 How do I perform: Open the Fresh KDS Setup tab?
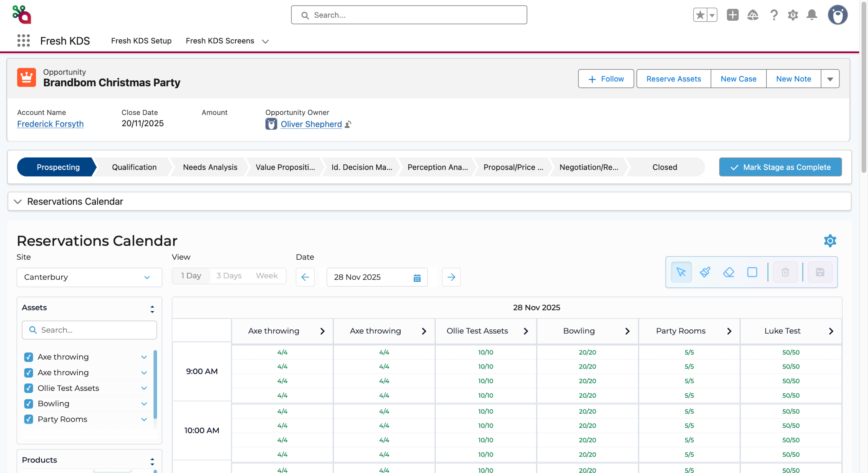point(141,41)
